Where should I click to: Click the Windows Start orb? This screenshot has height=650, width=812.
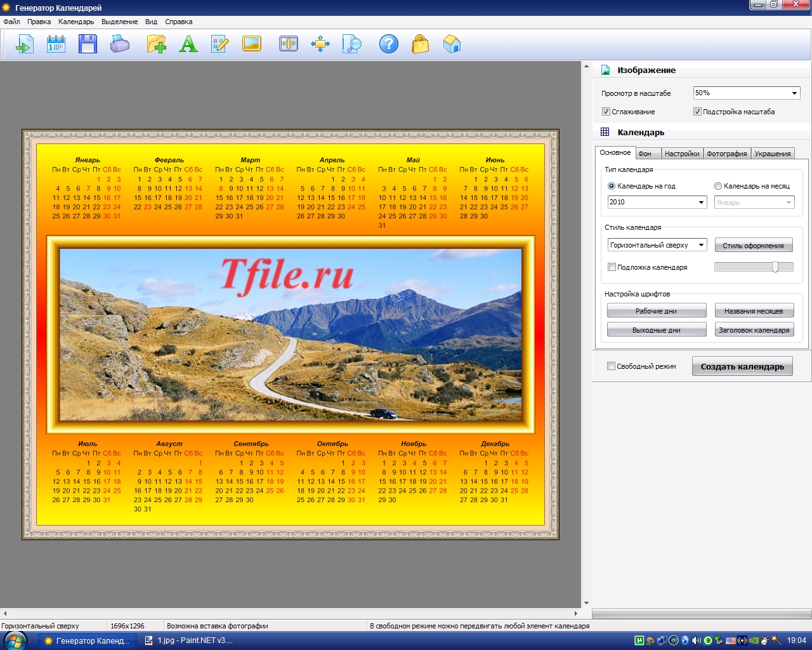pos(15,640)
